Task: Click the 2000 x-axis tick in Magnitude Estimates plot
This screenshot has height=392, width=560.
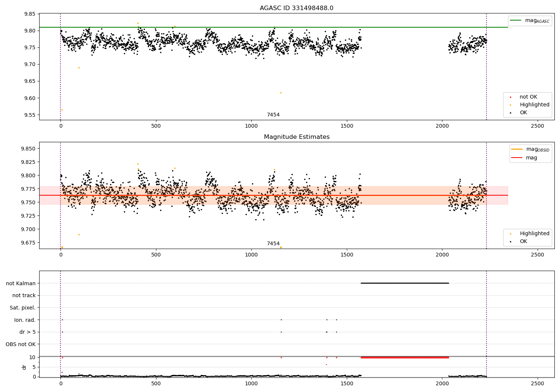Action: click(x=442, y=255)
